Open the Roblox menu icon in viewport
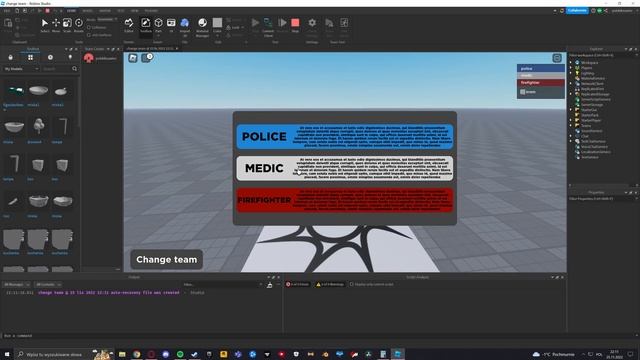 (x=133, y=58)
